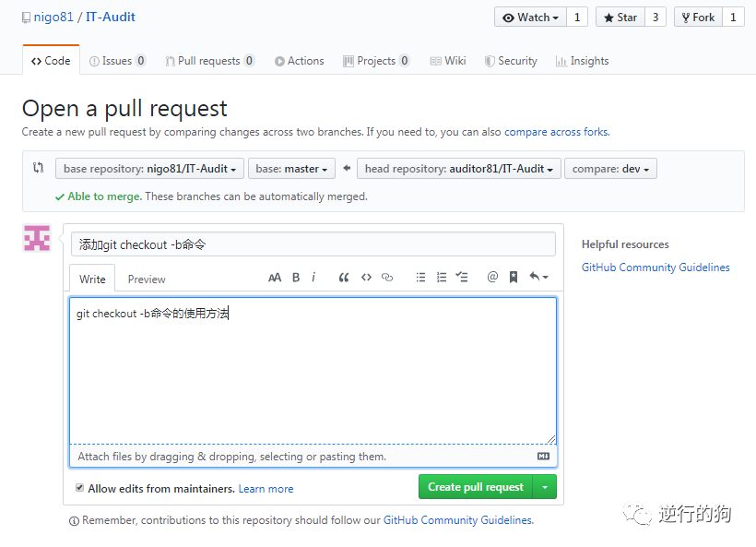Add a numbered list

442,278
